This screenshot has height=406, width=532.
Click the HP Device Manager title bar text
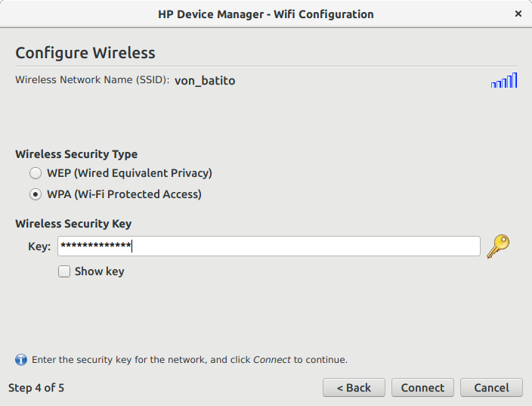[x=266, y=14]
